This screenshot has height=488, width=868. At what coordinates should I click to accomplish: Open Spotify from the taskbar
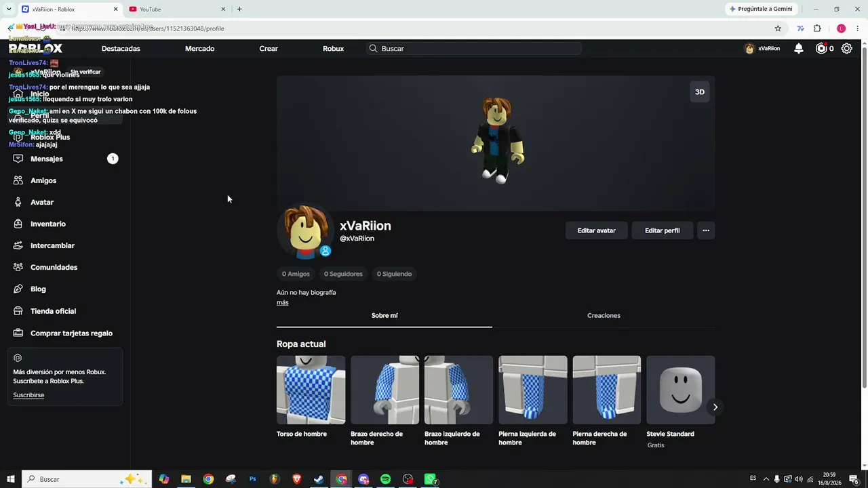point(385,479)
